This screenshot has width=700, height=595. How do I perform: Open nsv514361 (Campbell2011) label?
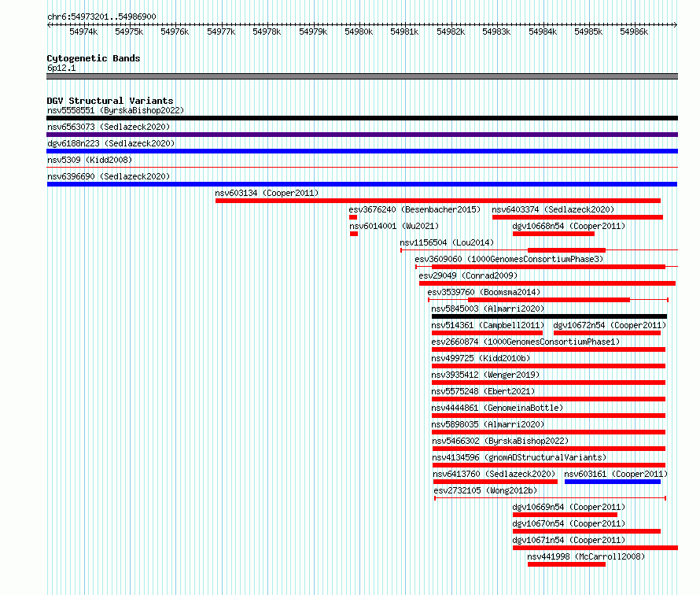click(488, 325)
